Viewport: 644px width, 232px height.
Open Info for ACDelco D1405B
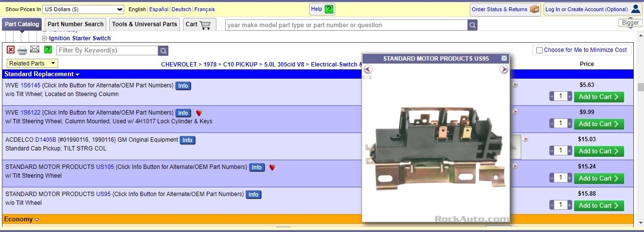187,140
